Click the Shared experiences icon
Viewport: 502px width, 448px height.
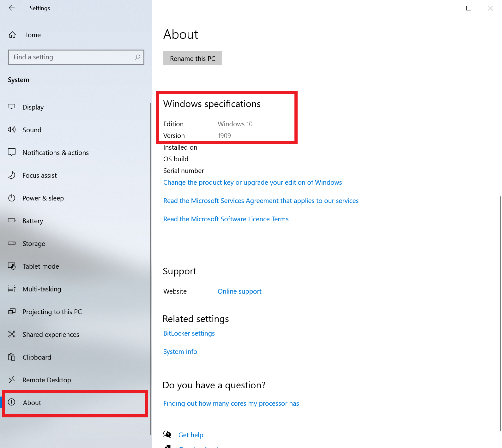pyautogui.click(x=12, y=334)
